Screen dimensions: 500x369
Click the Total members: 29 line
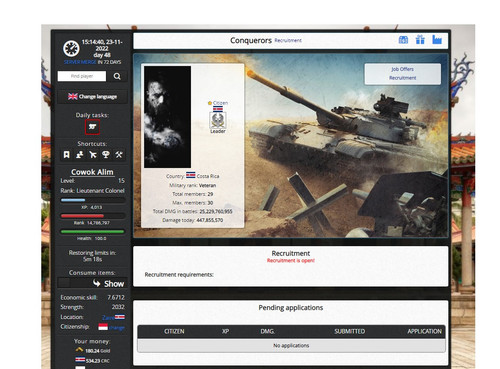click(193, 194)
